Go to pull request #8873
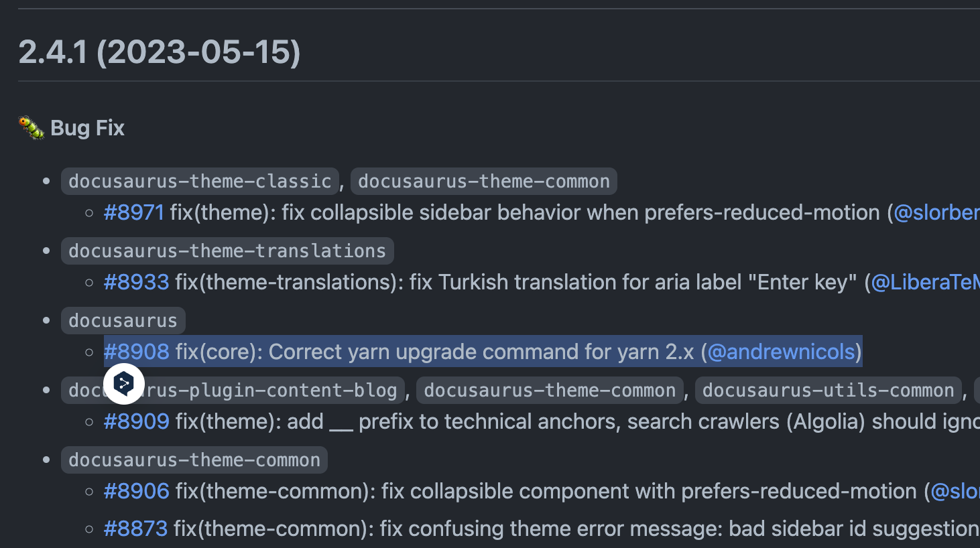 [135, 529]
